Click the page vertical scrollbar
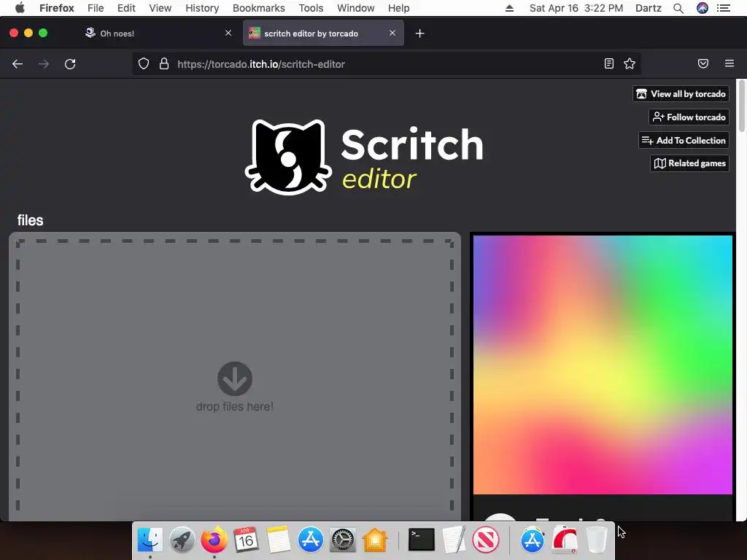 (741, 107)
